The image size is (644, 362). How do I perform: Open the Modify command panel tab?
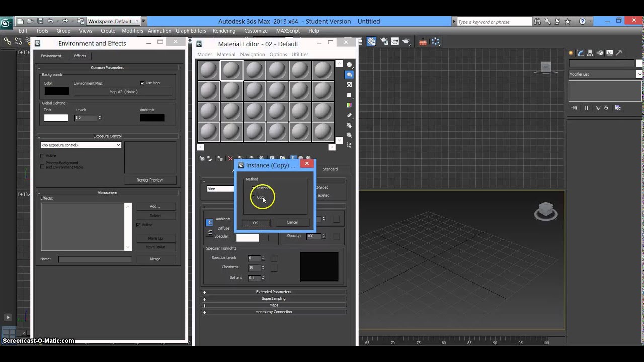coord(580,53)
